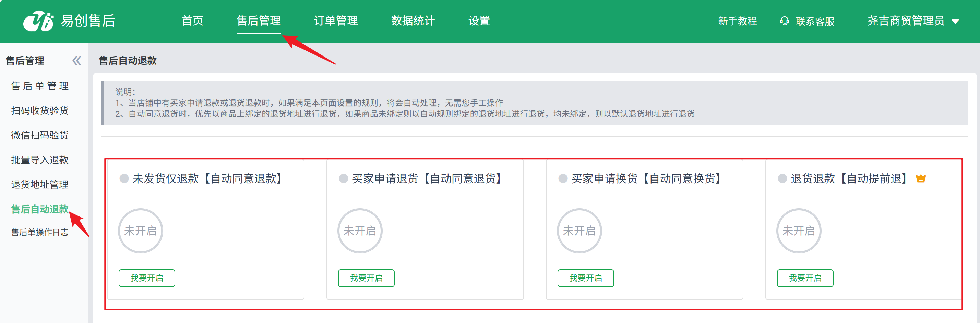The image size is (980, 323).
Task: Expand the 尧吉商贸管理员 account dropdown
Action: coord(955,21)
